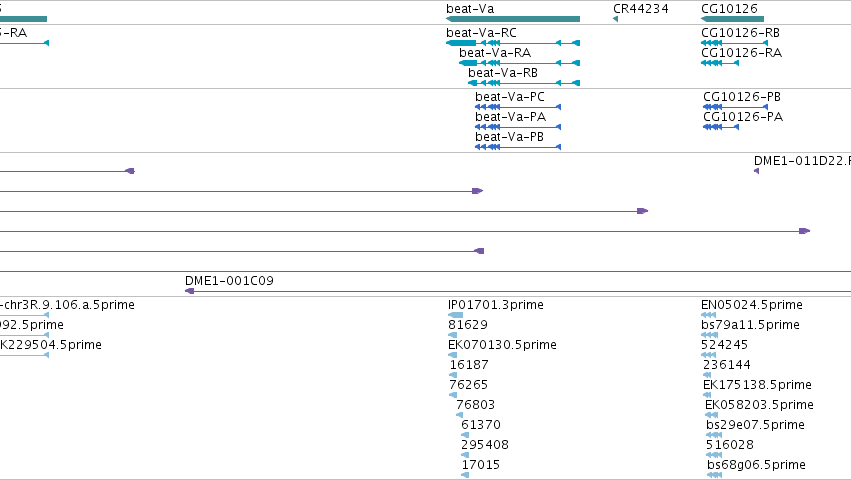Click the EK058203.5prime EST label
The height and width of the screenshot is (480, 851).
click(x=759, y=405)
